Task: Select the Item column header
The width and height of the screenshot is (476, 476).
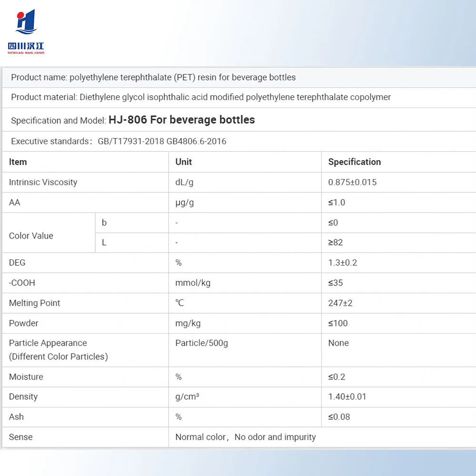Action: [18, 162]
